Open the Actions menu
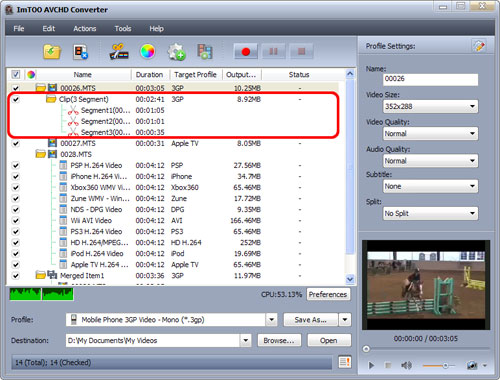500x380 pixels. tap(85, 29)
